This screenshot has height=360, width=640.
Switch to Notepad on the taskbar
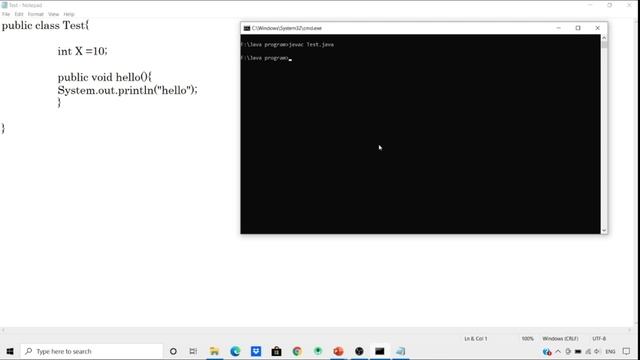[401, 351]
